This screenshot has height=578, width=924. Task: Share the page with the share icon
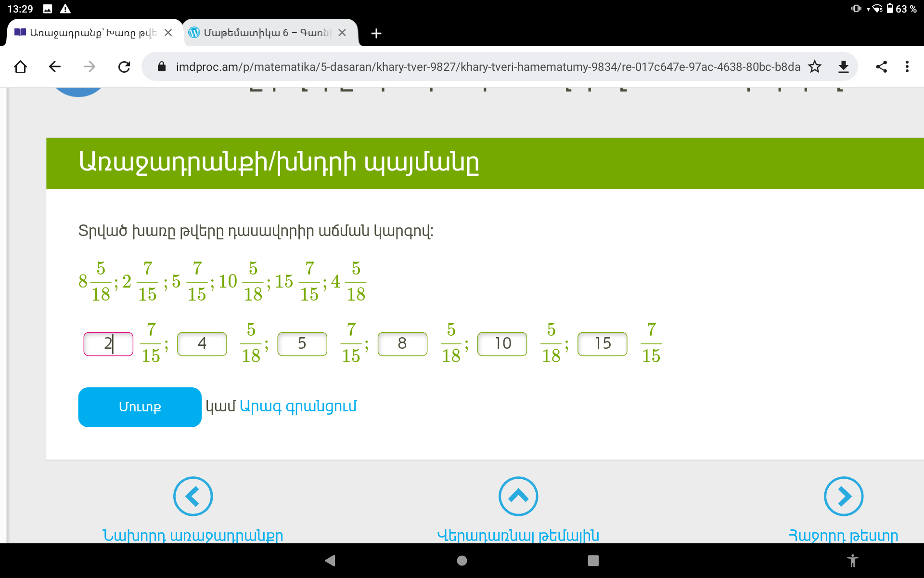[x=881, y=66]
